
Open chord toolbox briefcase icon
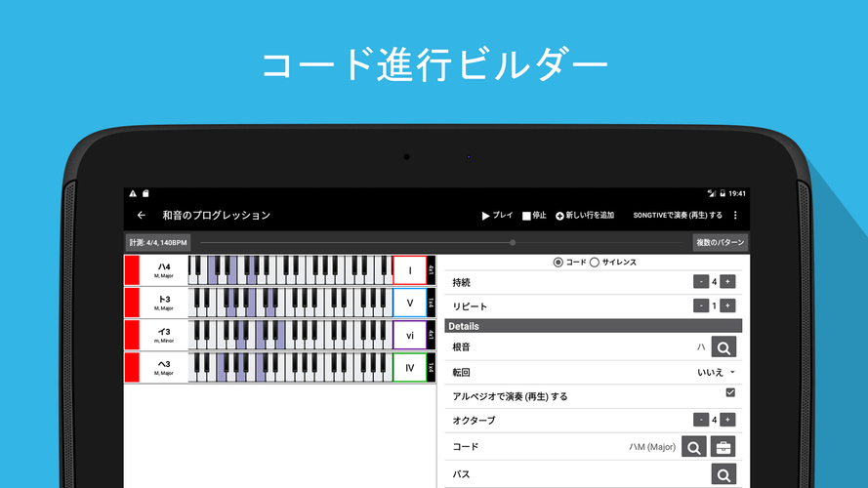click(723, 447)
